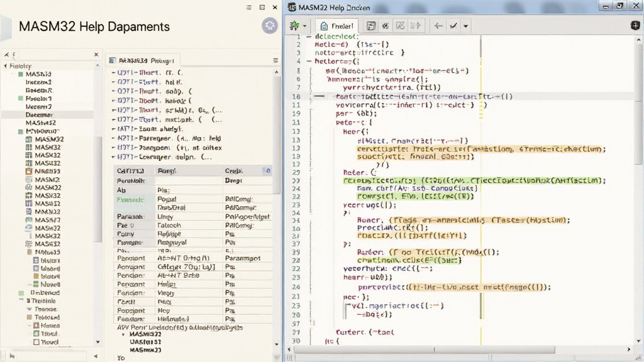Click the blue icon in the Ceapt column header
644x362 pixels.
267,171
